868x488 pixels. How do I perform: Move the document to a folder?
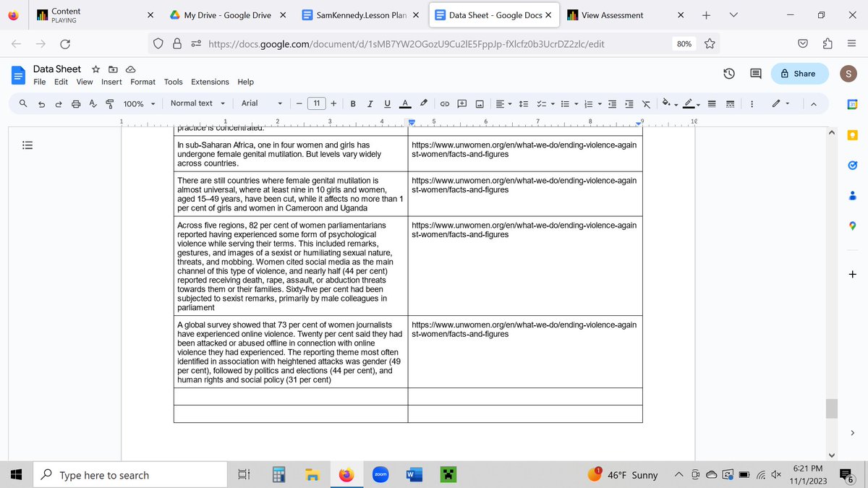coord(113,69)
